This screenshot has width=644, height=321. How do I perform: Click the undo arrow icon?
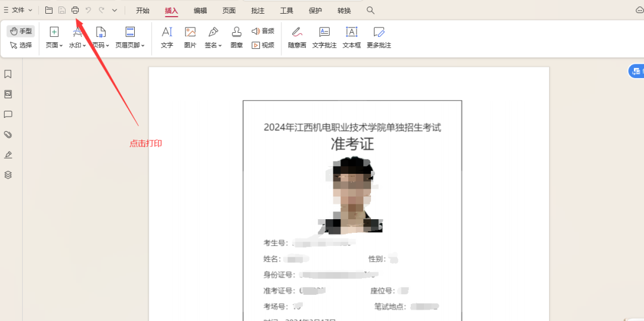pos(88,10)
